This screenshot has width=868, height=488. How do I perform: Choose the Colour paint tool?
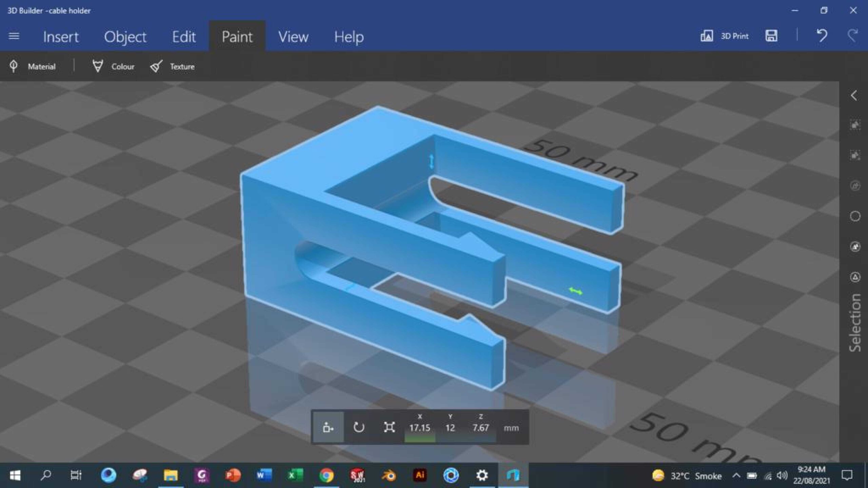[x=114, y=66]
